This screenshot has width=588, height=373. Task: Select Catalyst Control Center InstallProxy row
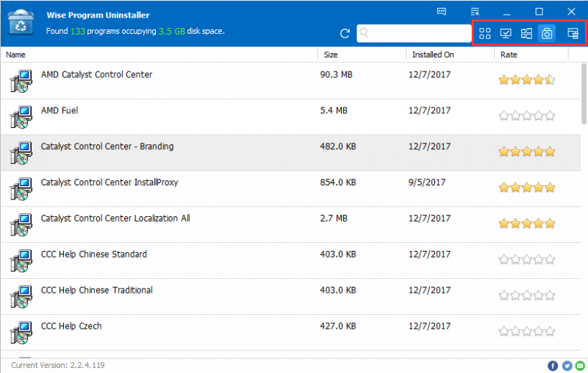290,189
